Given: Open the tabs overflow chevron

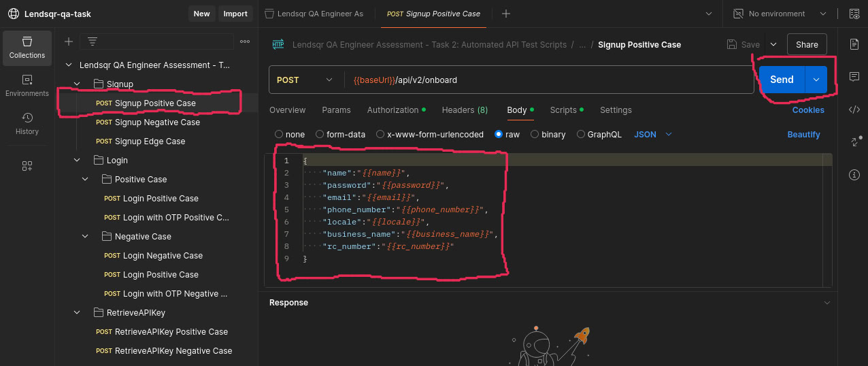Looking at the screenshot, I should (709, 14).
